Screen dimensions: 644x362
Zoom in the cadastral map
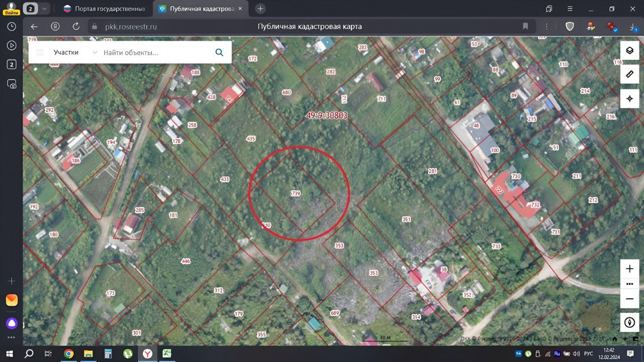pyautogui.click(x=629, y=269)
